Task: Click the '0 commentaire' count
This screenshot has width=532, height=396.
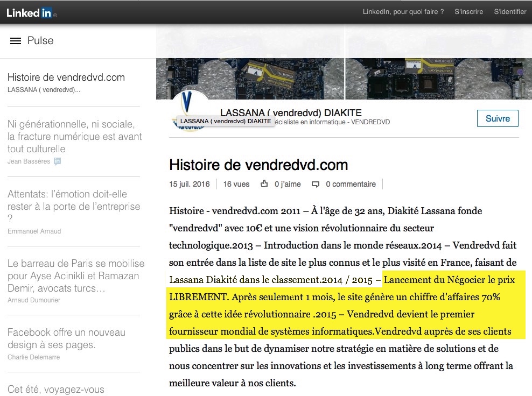Action: click(351, 184)
